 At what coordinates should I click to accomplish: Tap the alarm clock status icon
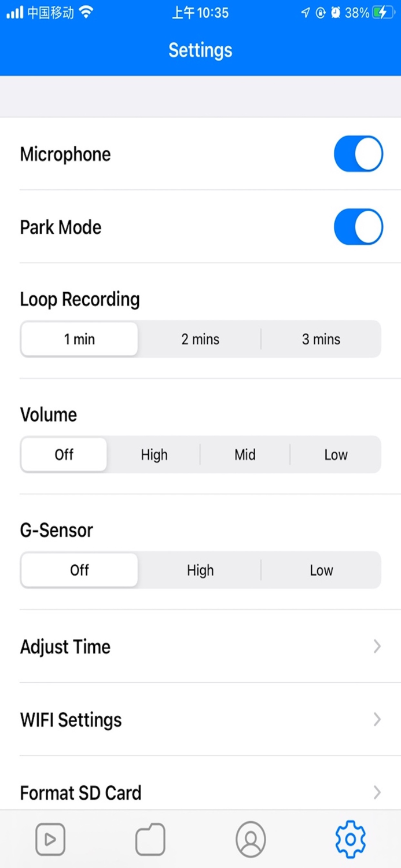coord(336,13)
